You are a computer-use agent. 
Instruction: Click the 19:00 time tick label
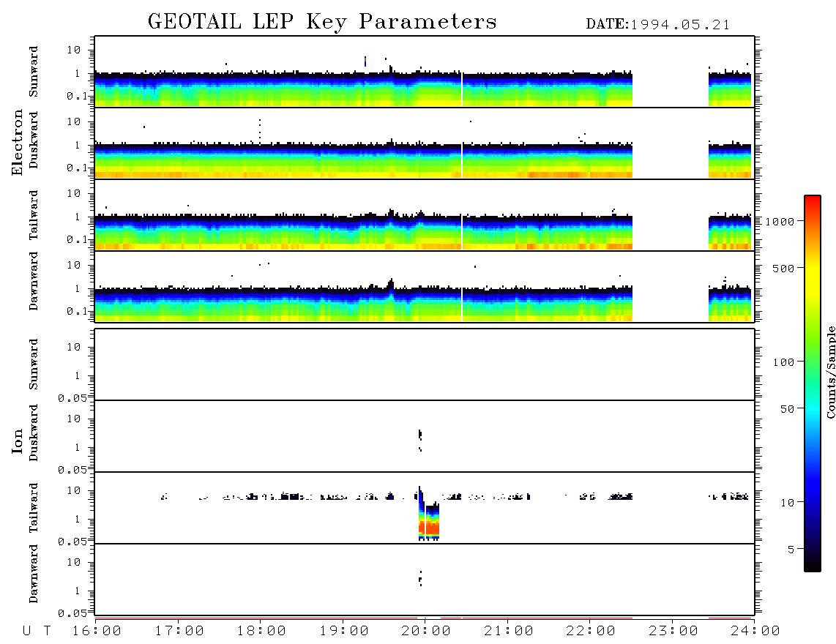point(344,632)
